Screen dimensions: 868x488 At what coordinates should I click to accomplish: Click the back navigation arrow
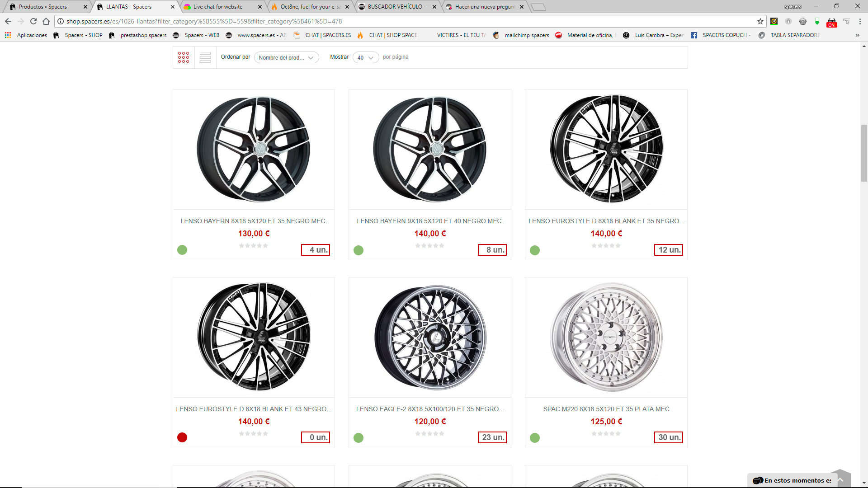8,21
